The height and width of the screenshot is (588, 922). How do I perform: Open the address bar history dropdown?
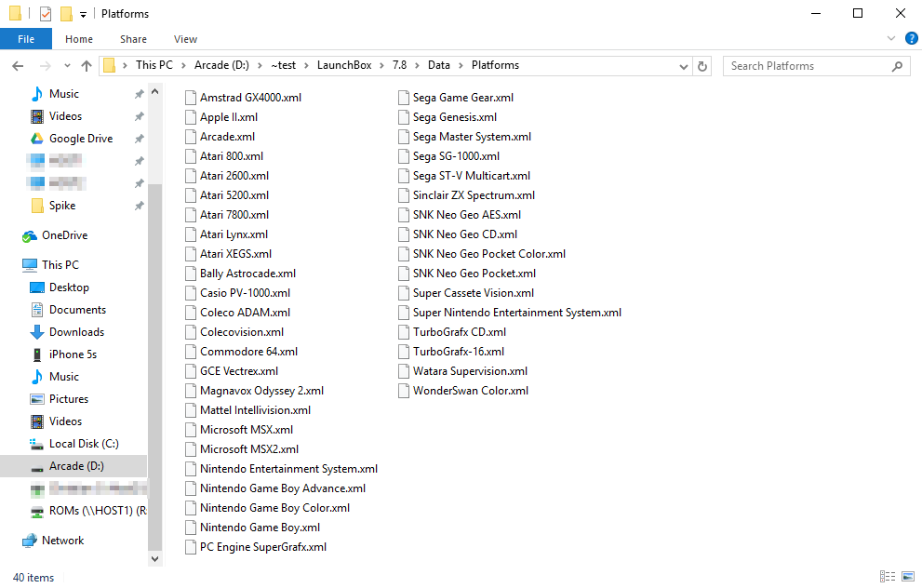[x=683, y=66]
